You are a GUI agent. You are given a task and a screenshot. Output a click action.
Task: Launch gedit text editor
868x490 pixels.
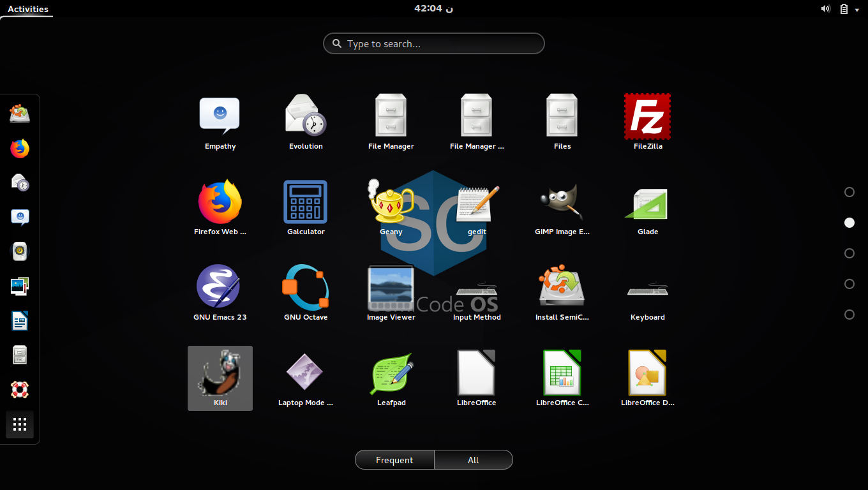[477, 207]
